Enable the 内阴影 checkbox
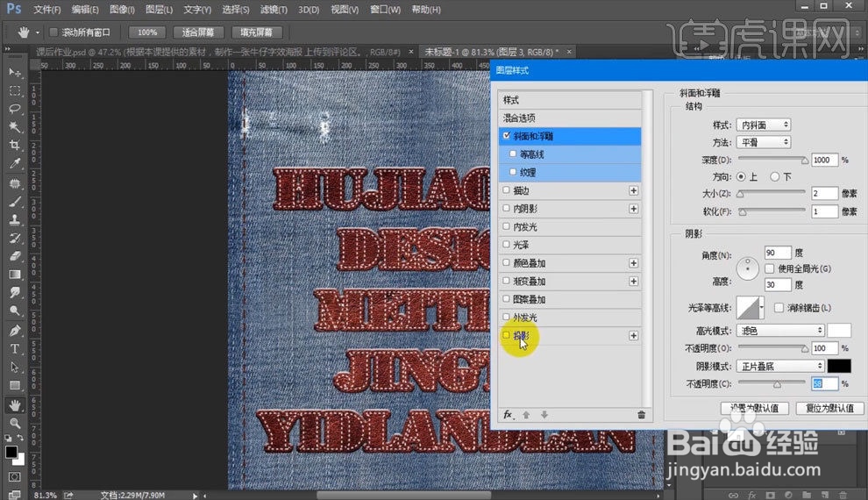The image size is (868, 500). click(506, 208)
